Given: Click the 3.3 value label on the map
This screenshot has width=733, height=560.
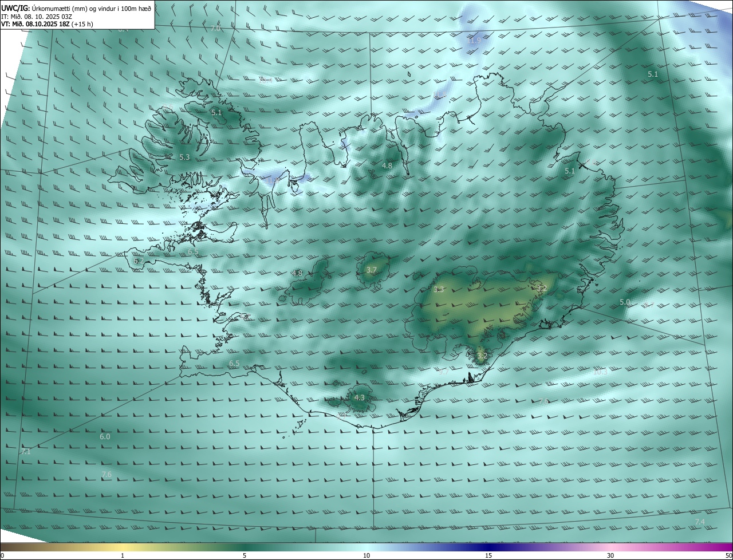Looking at the screenshot, I should coord(439,289).
